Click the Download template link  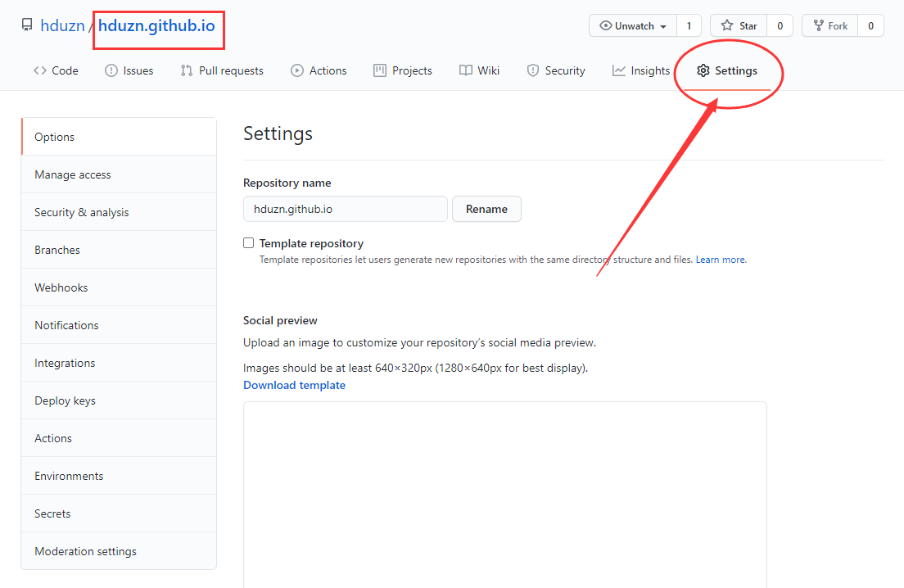click(294, 385)
